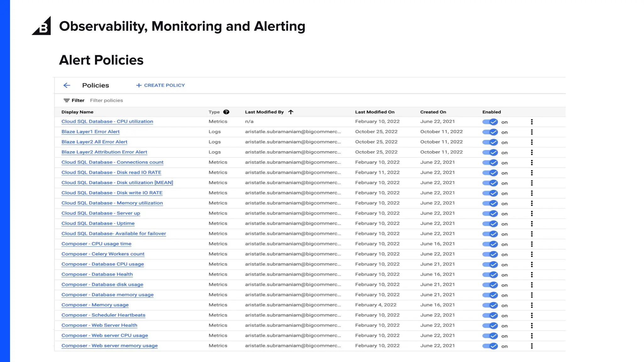Open more options for Disk utilization [MEAN]
The height and width of the screenshot is (362, 644).
(x=532, y=183)
